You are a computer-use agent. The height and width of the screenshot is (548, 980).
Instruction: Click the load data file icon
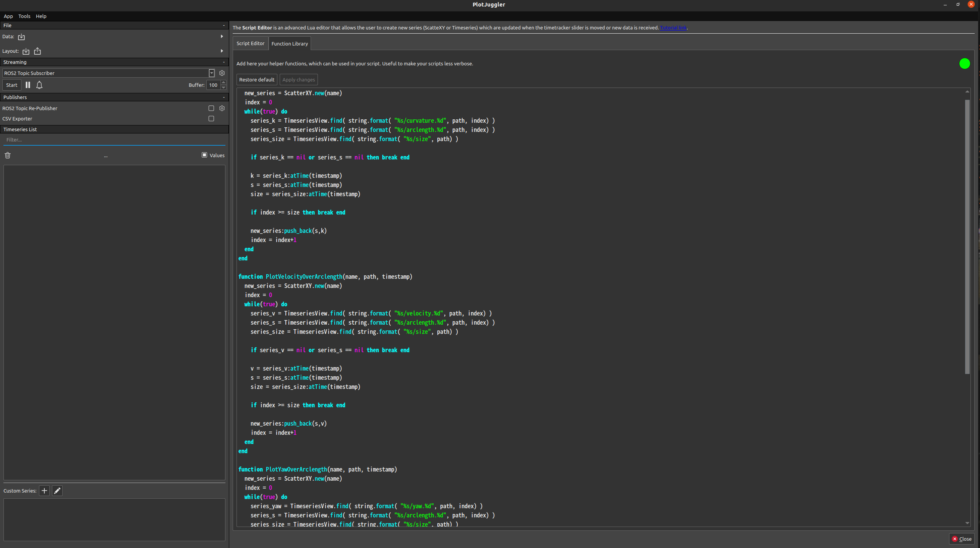21,37
